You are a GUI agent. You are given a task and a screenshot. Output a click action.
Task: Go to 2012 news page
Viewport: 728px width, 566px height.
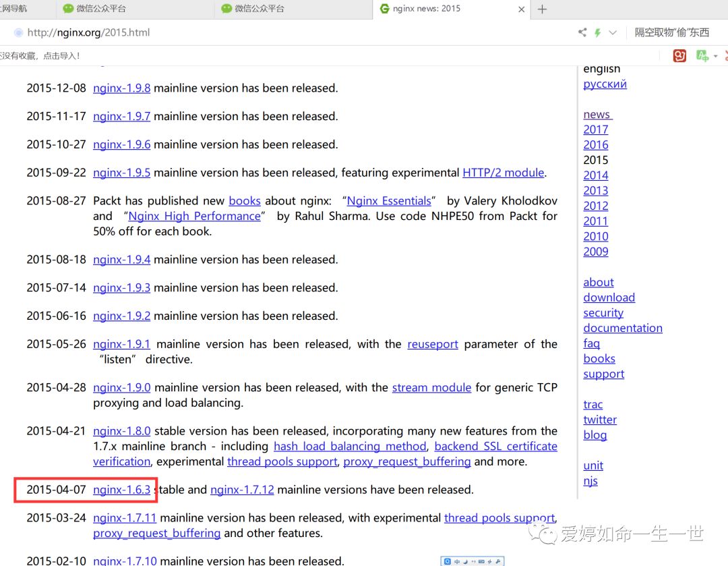pos(596,206)
